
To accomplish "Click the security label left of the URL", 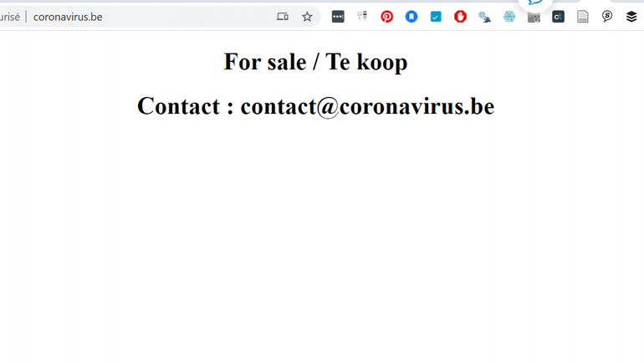I will coord(10,17).
